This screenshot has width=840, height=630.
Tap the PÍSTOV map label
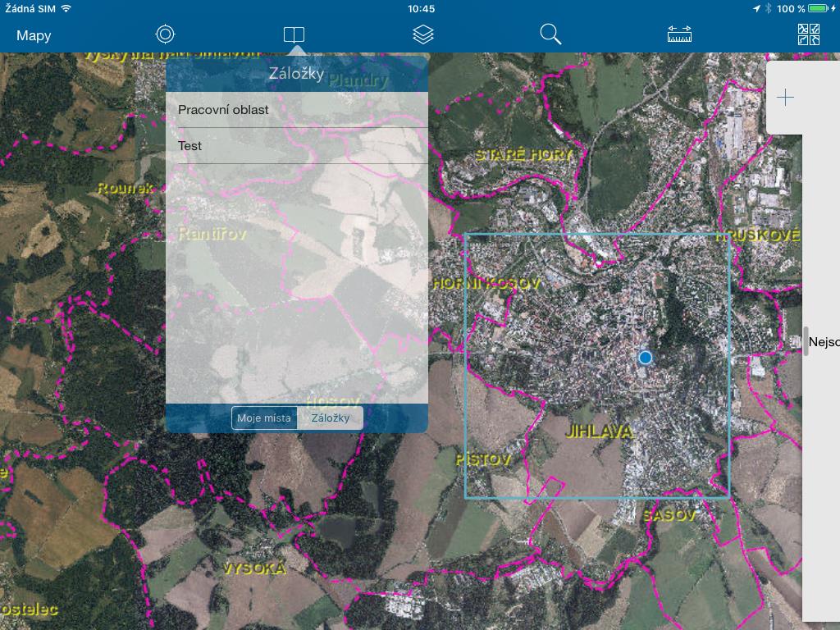pos(483,459)
